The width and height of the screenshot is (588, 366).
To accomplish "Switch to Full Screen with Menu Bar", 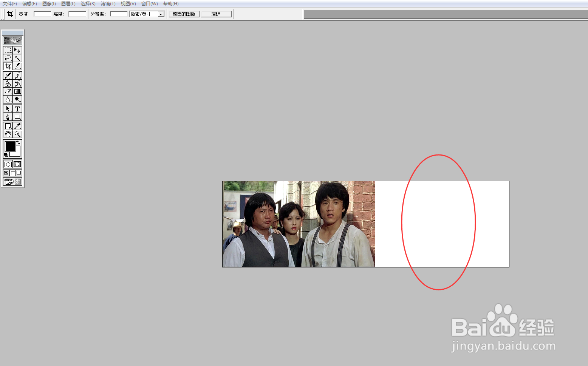I will (12, 173).
